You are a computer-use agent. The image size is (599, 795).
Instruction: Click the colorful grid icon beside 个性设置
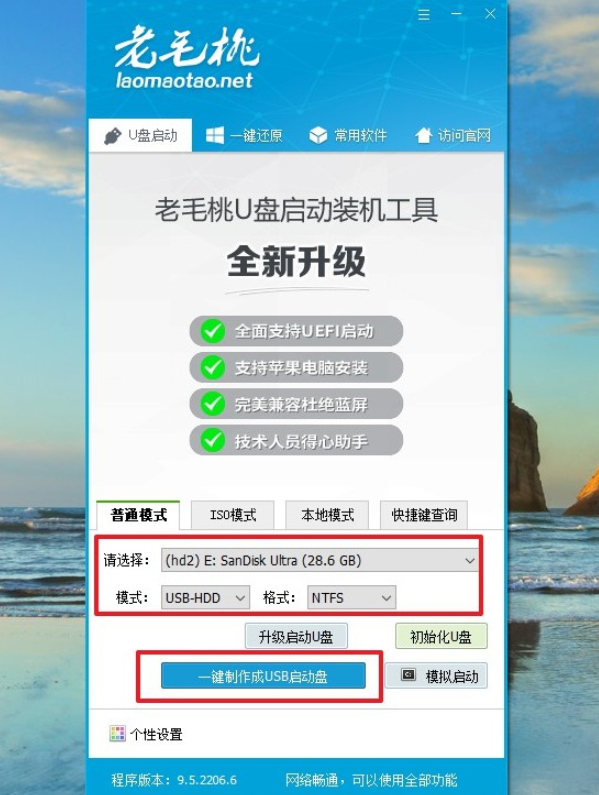click(x=117, y=733)
